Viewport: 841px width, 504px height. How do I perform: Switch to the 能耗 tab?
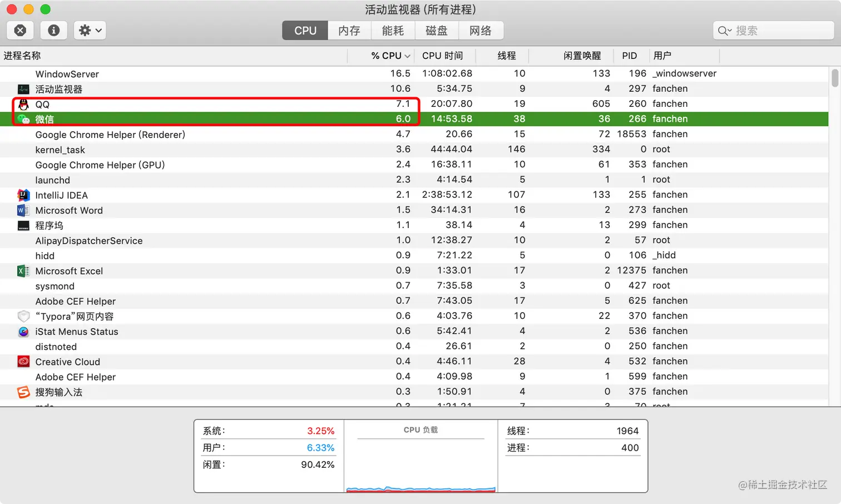point(393,31)
